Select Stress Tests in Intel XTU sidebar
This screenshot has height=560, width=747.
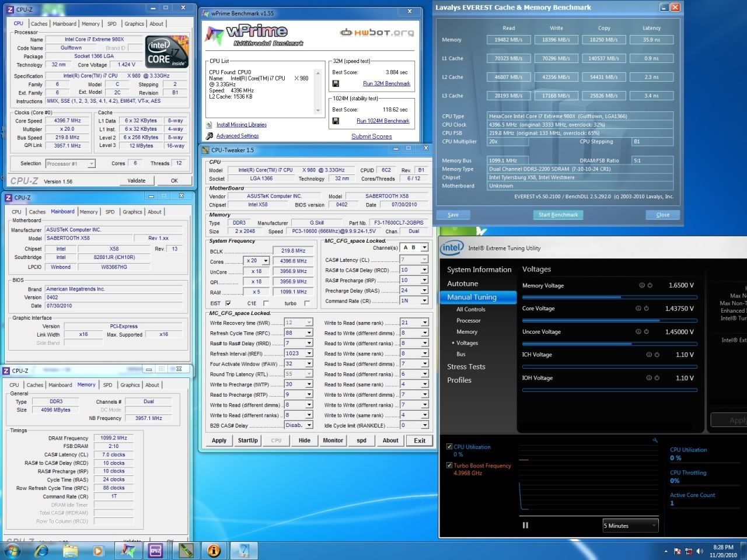tap(466, 366)
